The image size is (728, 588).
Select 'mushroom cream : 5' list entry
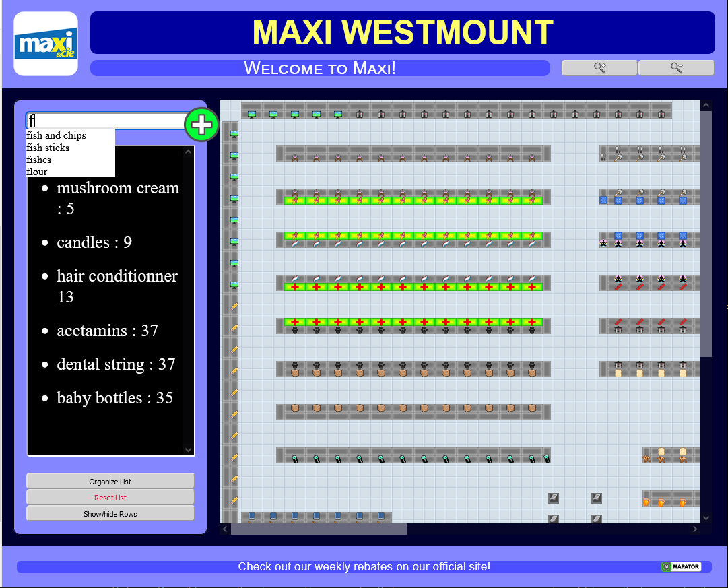click(118, 198)
